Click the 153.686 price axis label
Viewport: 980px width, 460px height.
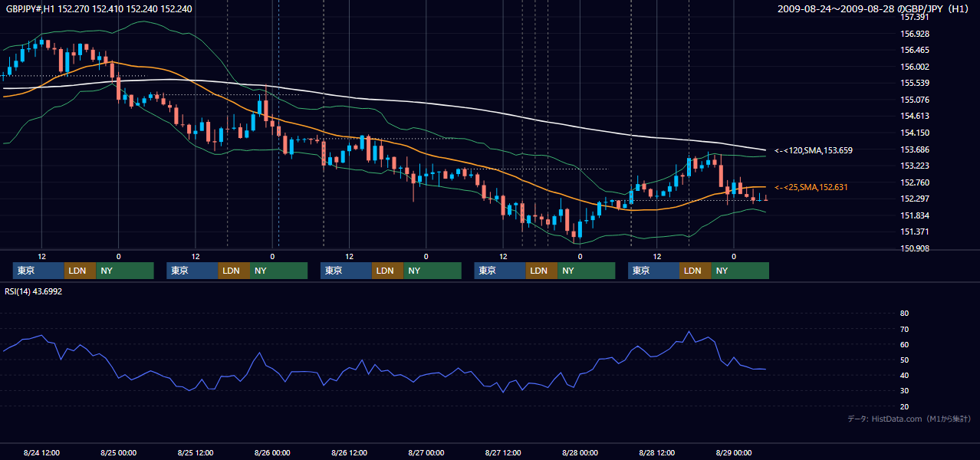click(x=915, y=149)
